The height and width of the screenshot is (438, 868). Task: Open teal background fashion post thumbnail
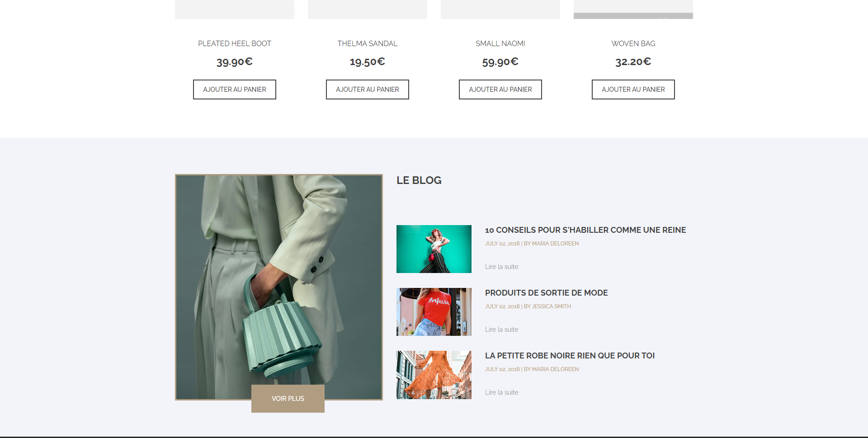(434, 249)
